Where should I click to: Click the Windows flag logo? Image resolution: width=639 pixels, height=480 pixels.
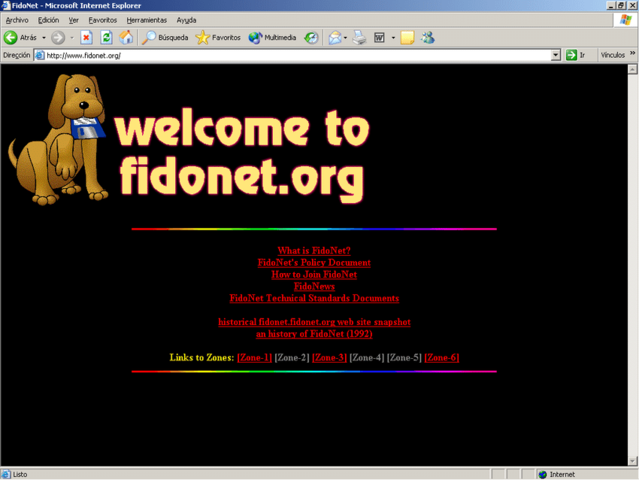tap(626, 20)
